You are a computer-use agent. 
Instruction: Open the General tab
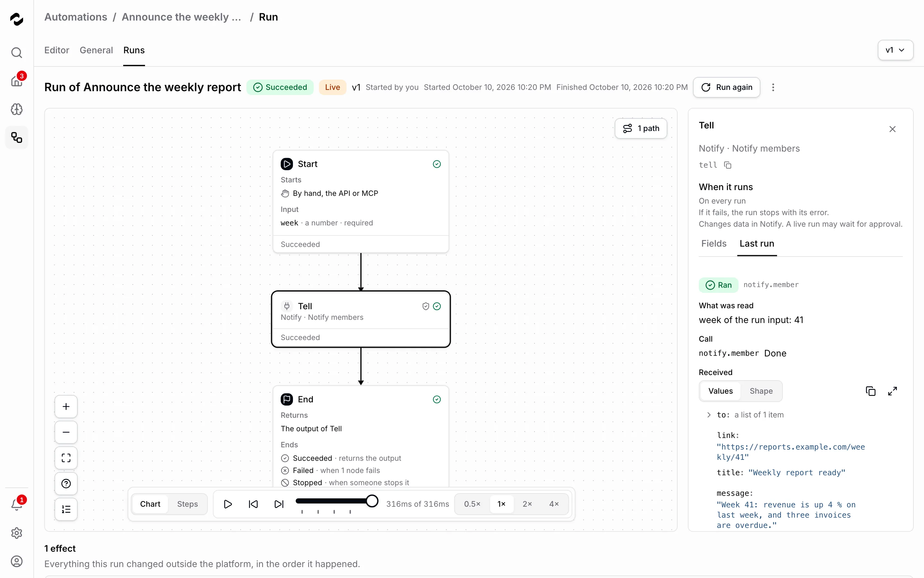click(x=96, y=50)
